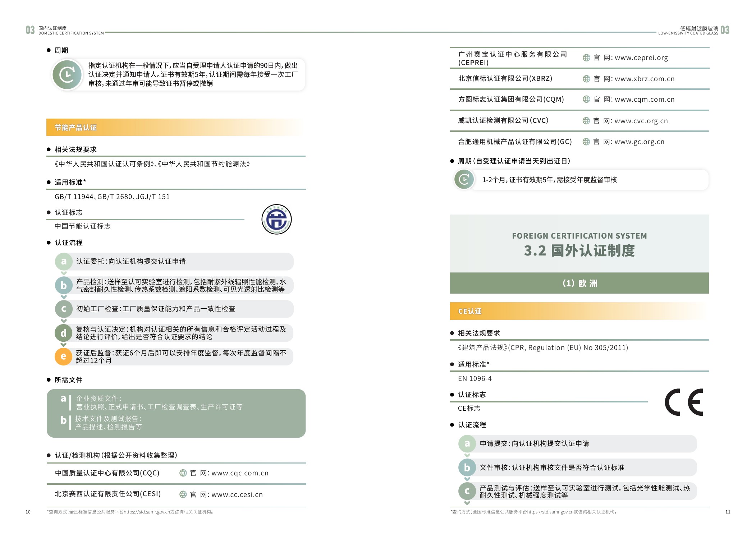Viewport: 756px width, 539px height.
Task: Open the www.cc.cesi.cn website link
Action: (x=237, y=495)
